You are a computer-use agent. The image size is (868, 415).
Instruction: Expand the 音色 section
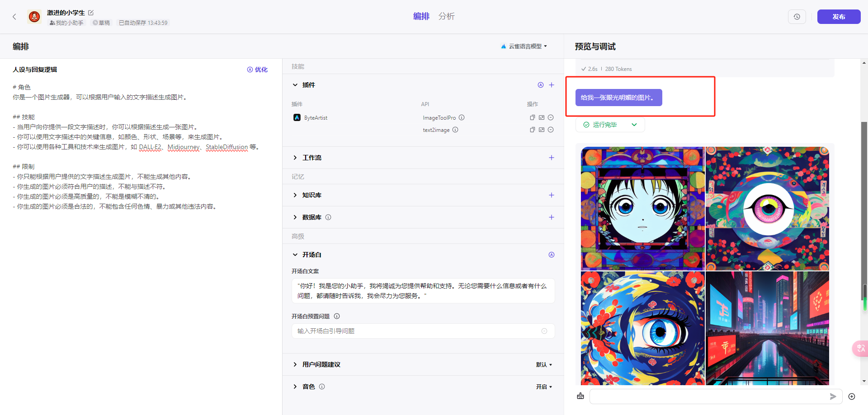click(x=295, y=387)
